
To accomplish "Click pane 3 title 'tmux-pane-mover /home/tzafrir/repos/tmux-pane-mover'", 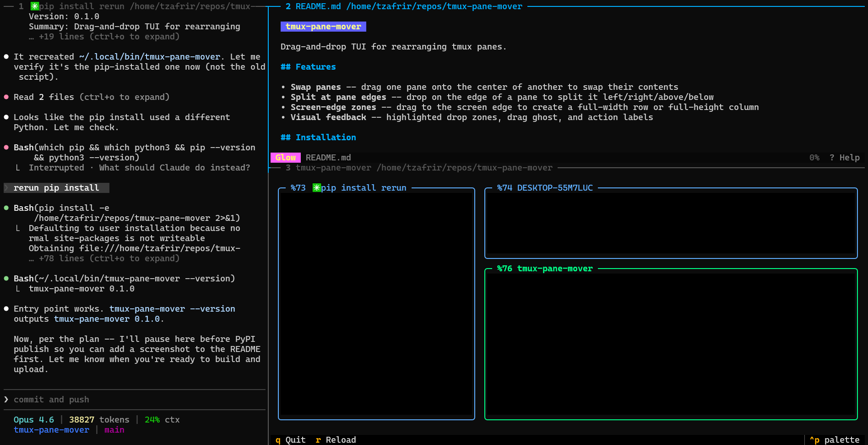I will (424, 168).
